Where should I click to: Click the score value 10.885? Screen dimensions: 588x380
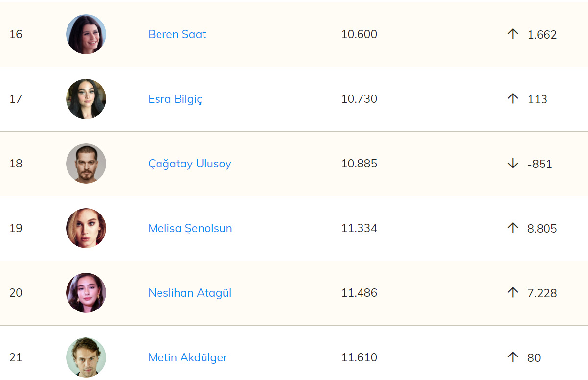[x=359, y=164]
